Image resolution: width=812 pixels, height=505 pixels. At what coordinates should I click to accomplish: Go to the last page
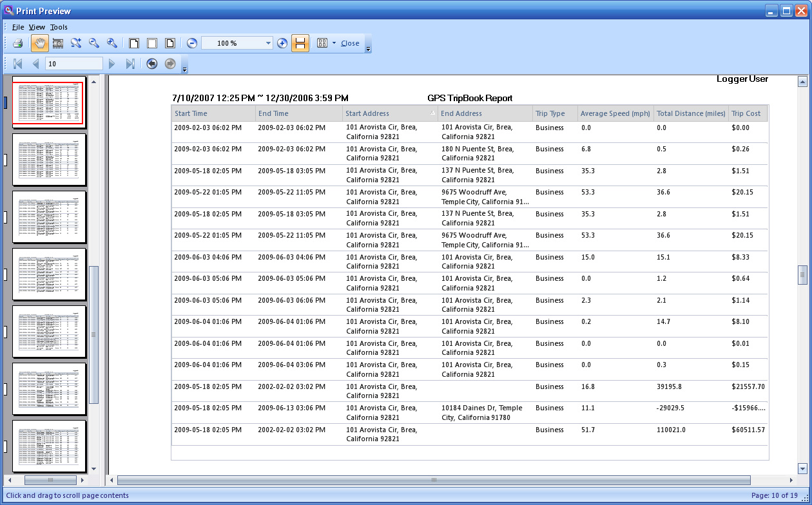(130, 64)
